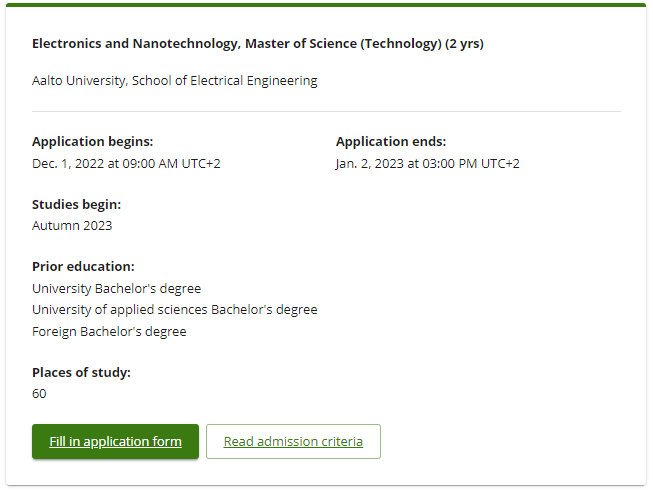Select the University Bachelor's degree line
This screenshot has height=490, width=653.
pos(117,289)
